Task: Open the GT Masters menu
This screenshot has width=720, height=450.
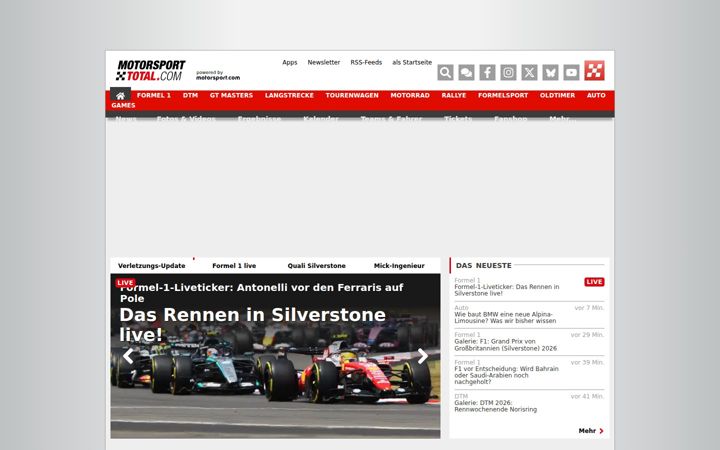Action: 231,96
